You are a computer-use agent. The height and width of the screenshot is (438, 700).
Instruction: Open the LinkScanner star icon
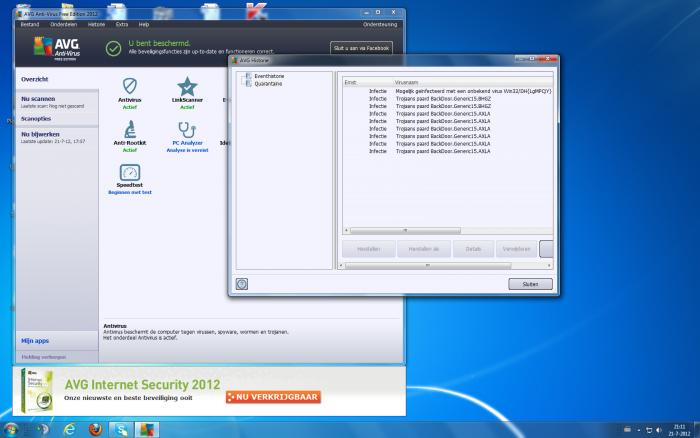(187, 86)
